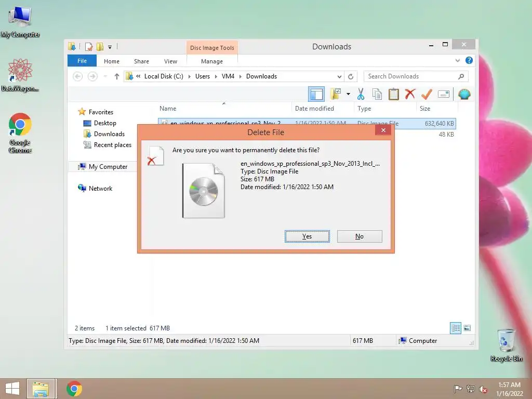The image size is (532, 399).
Task: Open the address bar history dropdown
Action: click(339, 77)
